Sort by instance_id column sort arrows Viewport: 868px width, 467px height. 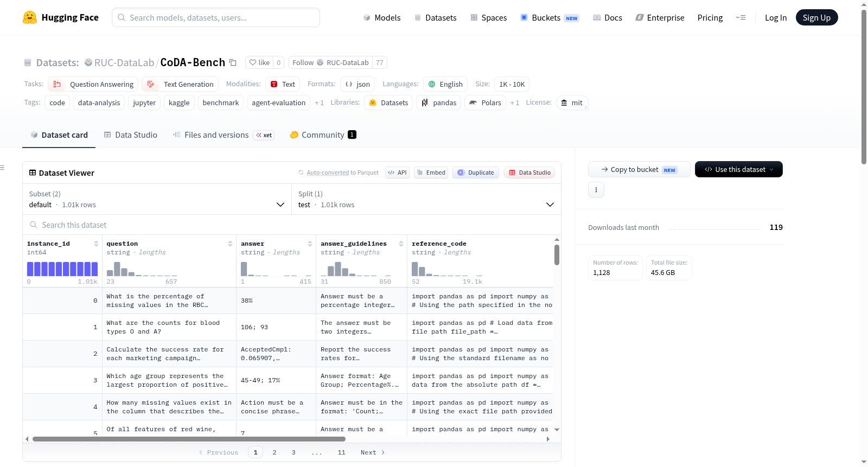pos(96,244)
